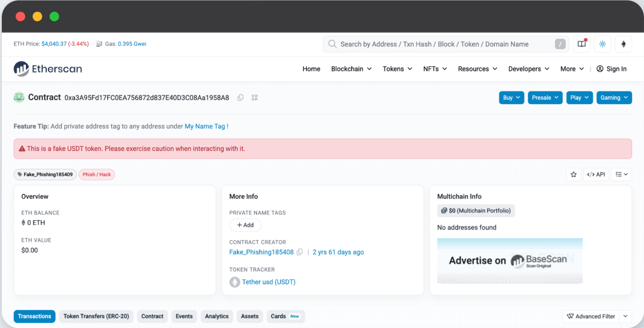Image resolution: width=644 pixels, height=328 pixels.
Task: Switch to the Contract tab
Action: pyautogui.click(x=153, y=316)
